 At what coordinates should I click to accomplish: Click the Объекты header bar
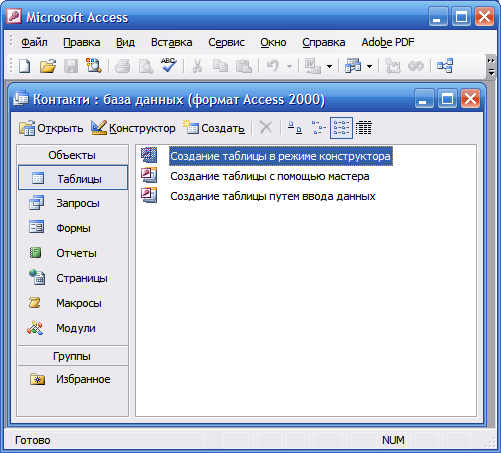click(72, 155)
